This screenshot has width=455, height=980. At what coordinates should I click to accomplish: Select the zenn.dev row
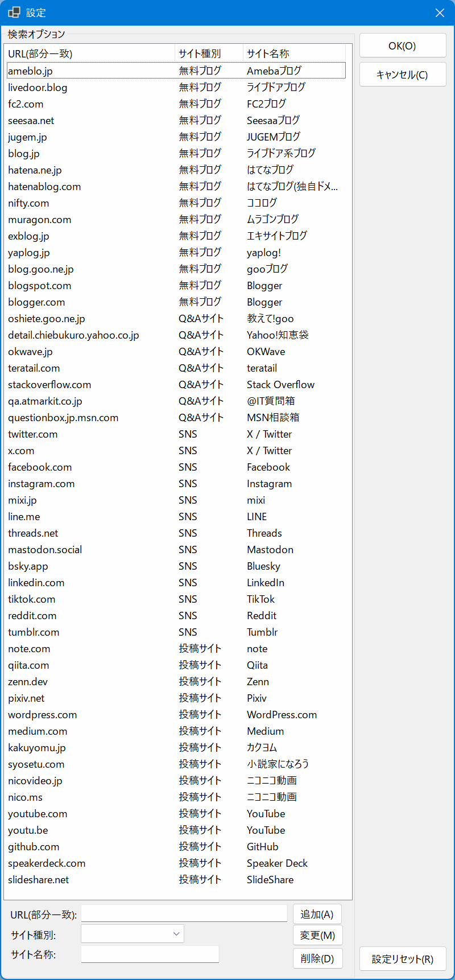coord(176,681)
